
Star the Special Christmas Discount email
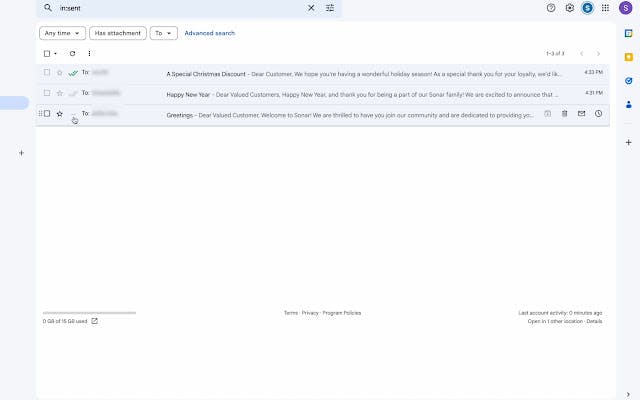point(60,73)
